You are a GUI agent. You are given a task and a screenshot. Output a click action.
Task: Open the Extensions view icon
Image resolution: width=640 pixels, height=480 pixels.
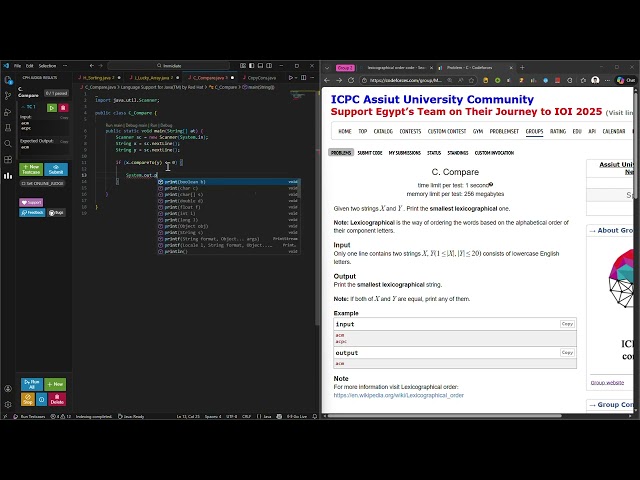click(x=8, y=160)
